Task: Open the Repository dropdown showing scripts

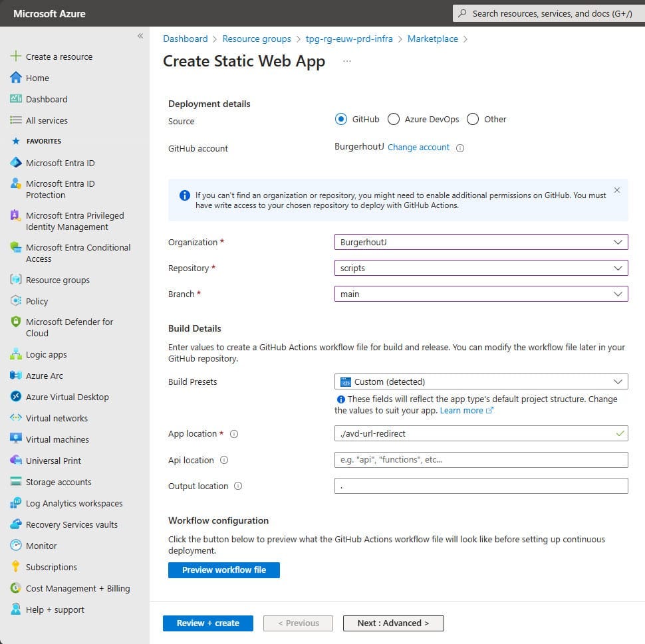Action: (x=481, y=268)
